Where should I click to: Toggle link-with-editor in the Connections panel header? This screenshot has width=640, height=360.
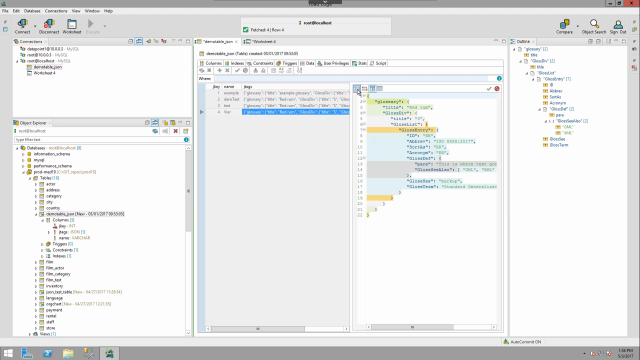pos(139,42)
